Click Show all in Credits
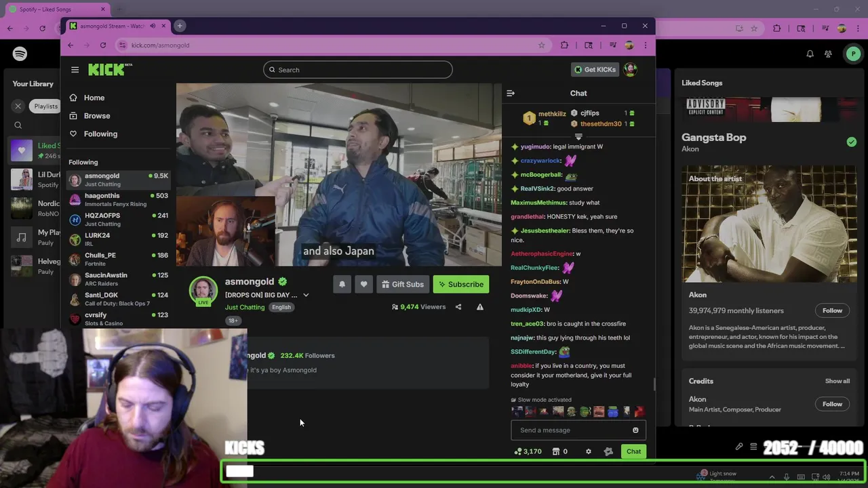Screen dimensions: 868x488 pos(837,381)
